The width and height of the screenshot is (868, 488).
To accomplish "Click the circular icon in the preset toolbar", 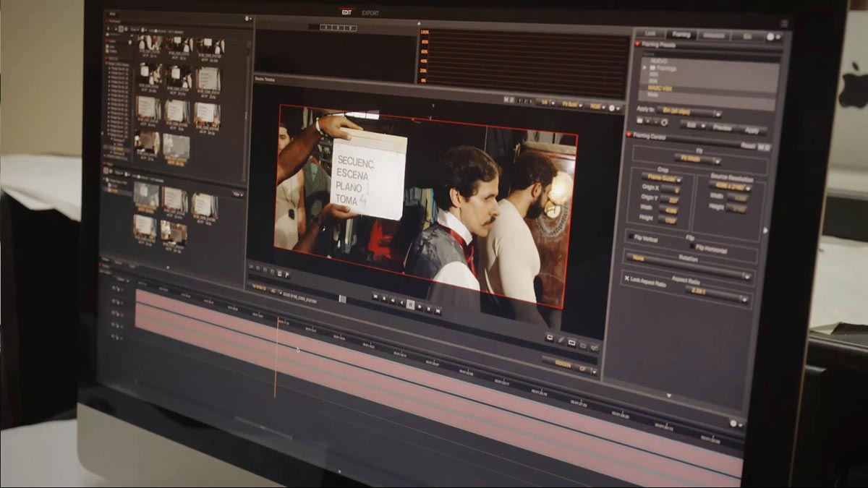I will pyautogui.click(x=664, y=122).
